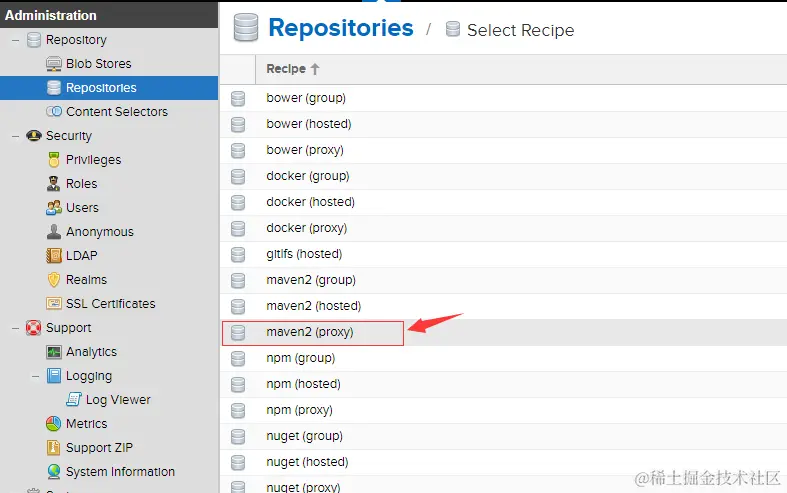The width and height of the screenshot is (787, 493).
Task: Collapse the Repository tree node
Action: 16,40
